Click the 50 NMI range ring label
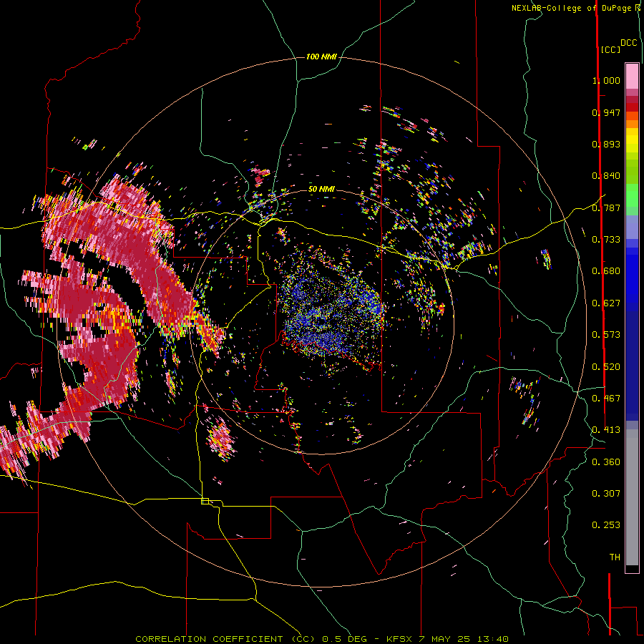The height and width of the screenshot is (644, 644). 321,189
